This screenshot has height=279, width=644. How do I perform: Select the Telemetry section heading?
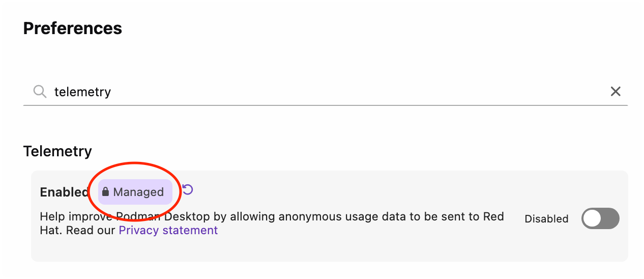57,151
